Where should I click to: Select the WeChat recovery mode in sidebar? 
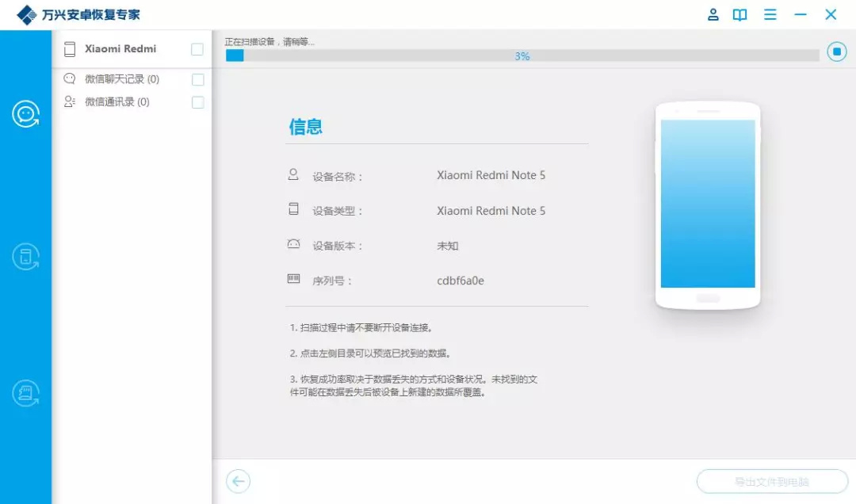pyautogui.click(x=26, y=113)
